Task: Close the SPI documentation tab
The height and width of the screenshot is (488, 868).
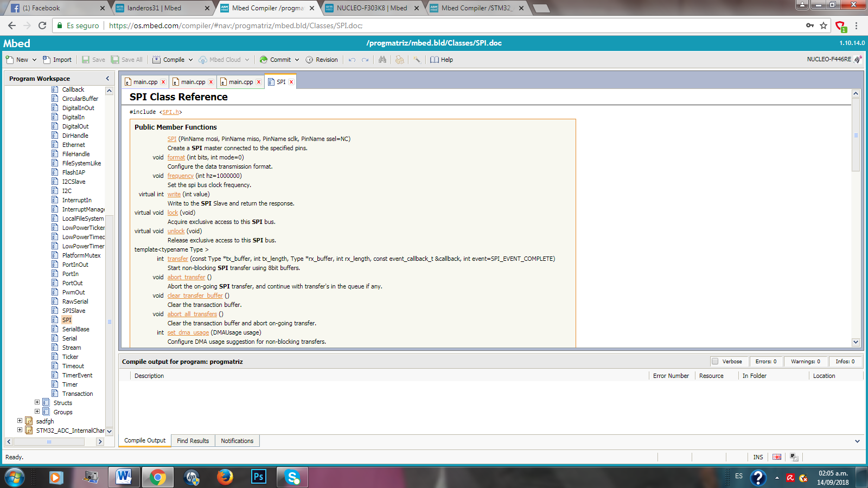Action: click(x=291, y=82)
